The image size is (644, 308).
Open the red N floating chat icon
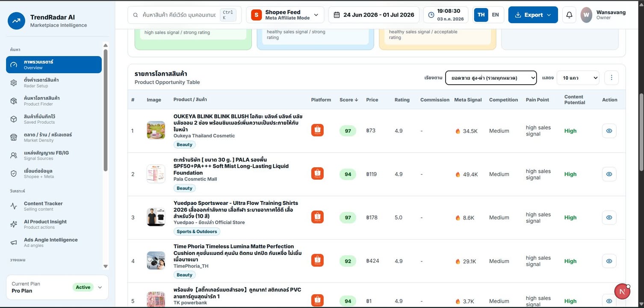click(622, 292)
